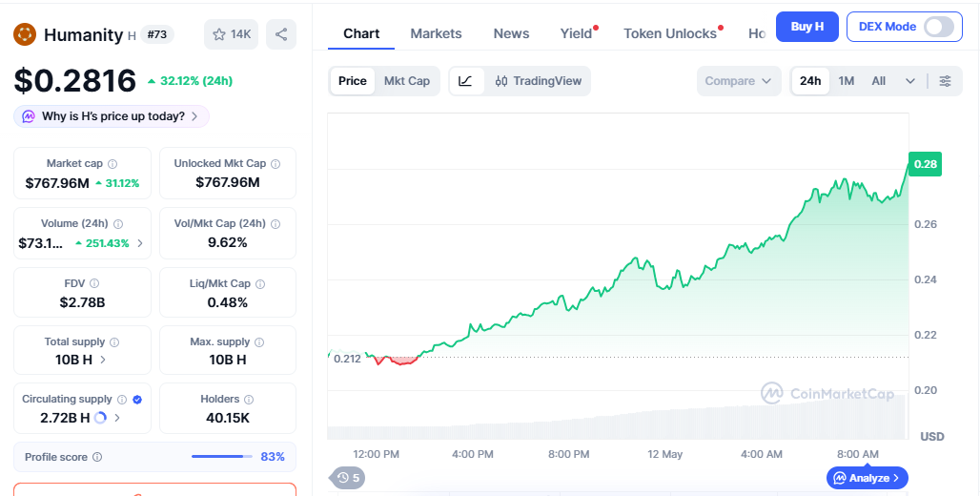Open the Vol/Mkt Cap (24h) info icon

tap(276, 224)
